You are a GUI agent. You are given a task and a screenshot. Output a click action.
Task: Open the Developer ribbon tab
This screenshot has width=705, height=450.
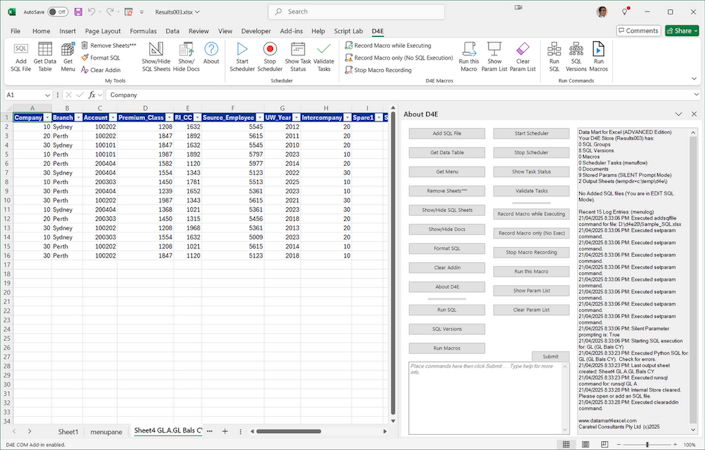pos(256,31)
